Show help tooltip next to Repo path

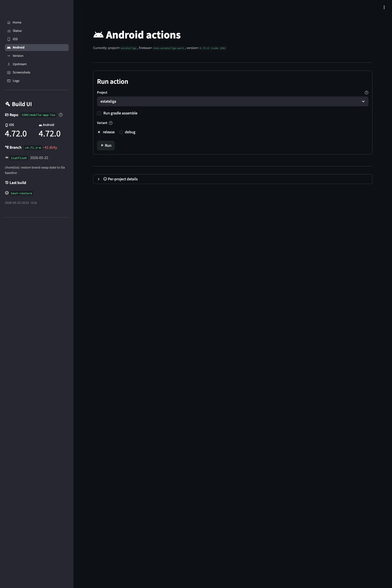[x=61, y=115]
